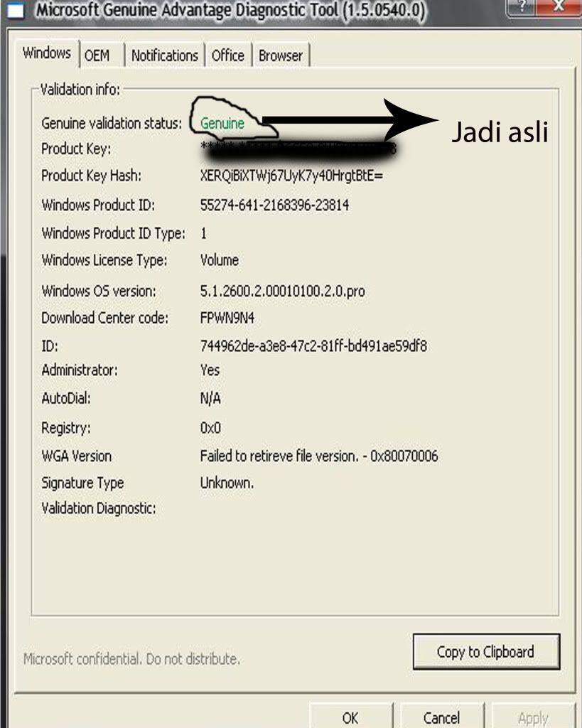
Task: Click the ID: label
Action: [50, 346]
